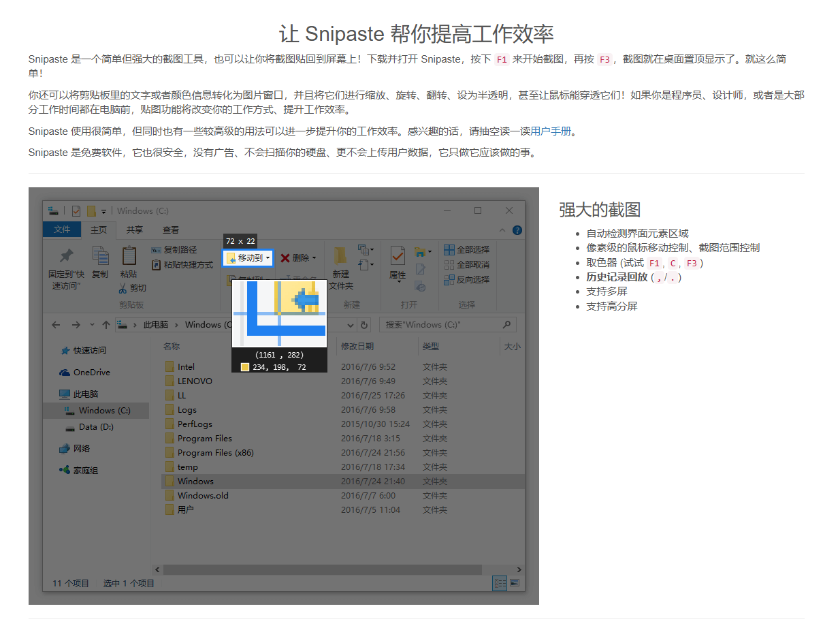Switch to details view icon in status bar
Viewport: 840px width, 630px height.
[500, 583]
